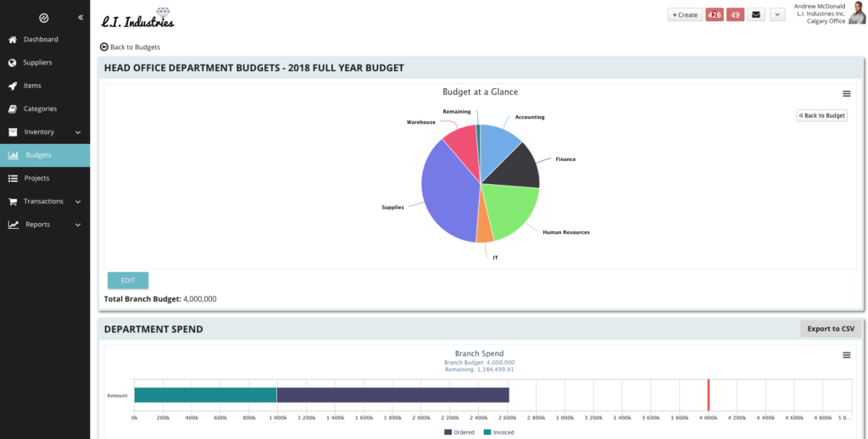Click the Total Branch Budget text

tap(160, 299)
